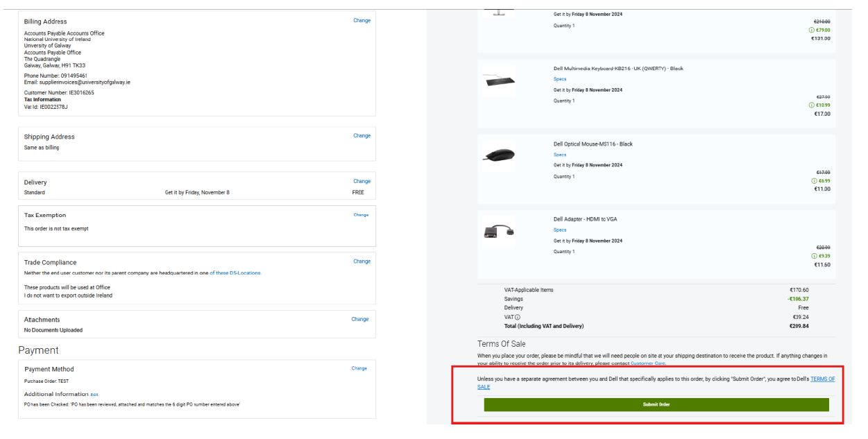Change the Delivery option
This screenshot has width=868, height=439.
[x=361, y=181]
